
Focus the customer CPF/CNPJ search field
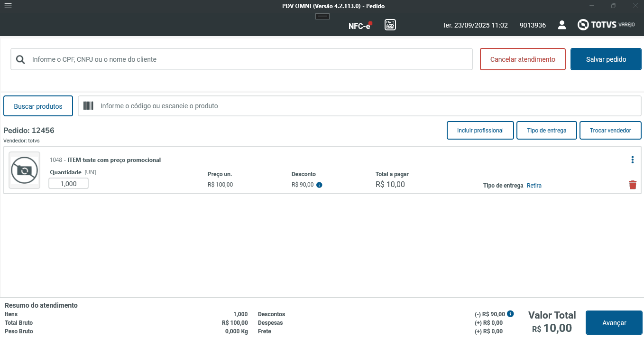click(x=247, y=59)
